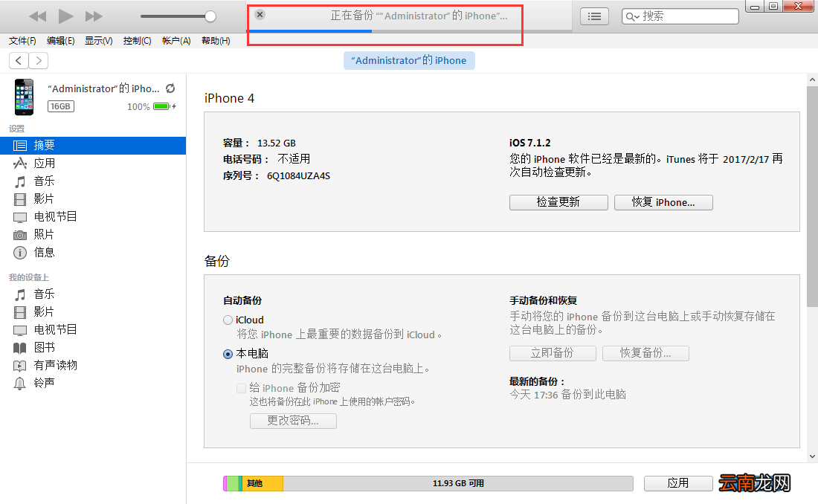Image resolution: width=818 pixels, height=504 pixels.
Task: Open 图书 on my device
Action: tap(93, 347)
